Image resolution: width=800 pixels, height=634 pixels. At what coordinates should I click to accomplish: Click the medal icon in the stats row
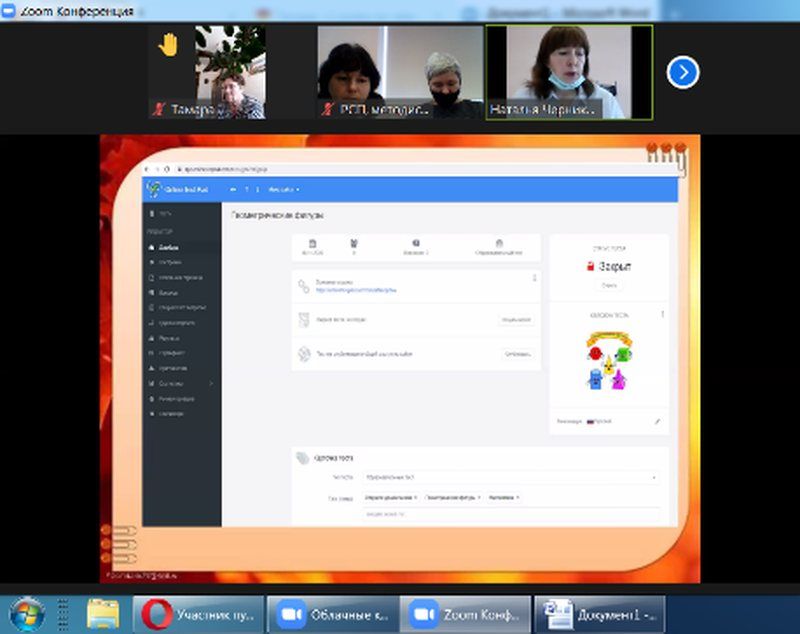[x=354, y=243]
